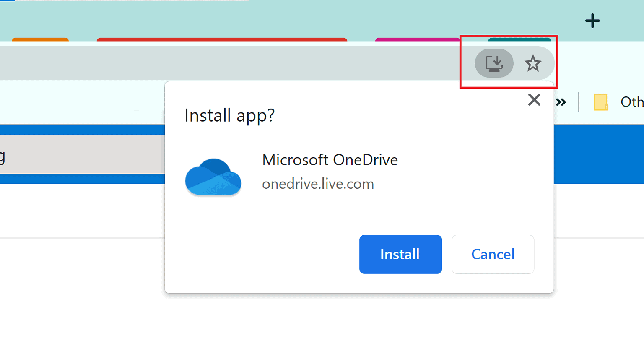Click the bookmark star icon
Screen dimensions: 644x354
[x=533, y=63]
